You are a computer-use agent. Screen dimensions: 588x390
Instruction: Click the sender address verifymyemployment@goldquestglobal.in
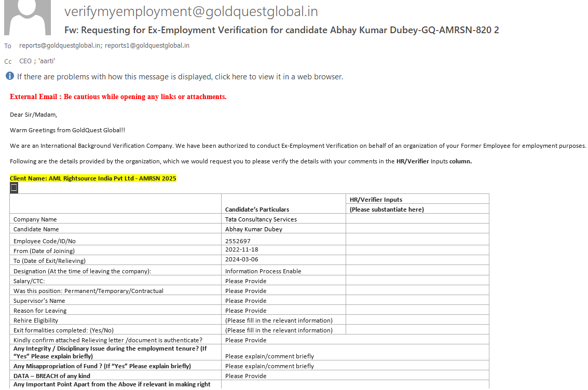pyautogui.click(x=191, y=11)
